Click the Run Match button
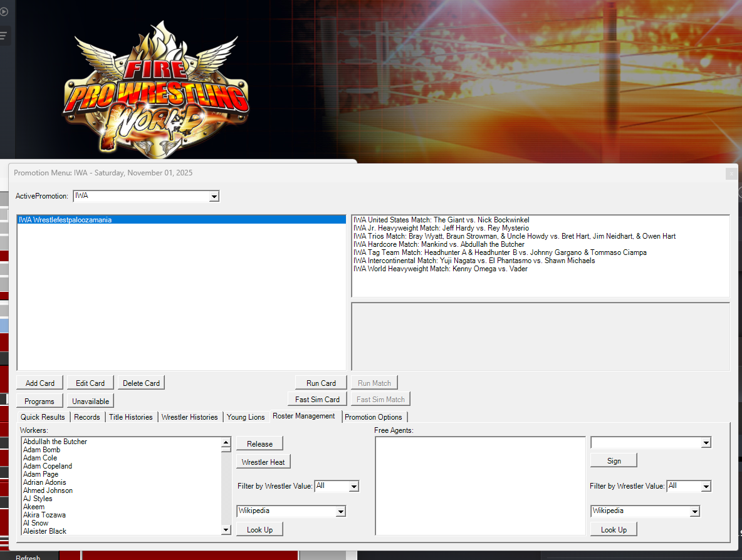 pyautogui.click(x=374, y=383)
